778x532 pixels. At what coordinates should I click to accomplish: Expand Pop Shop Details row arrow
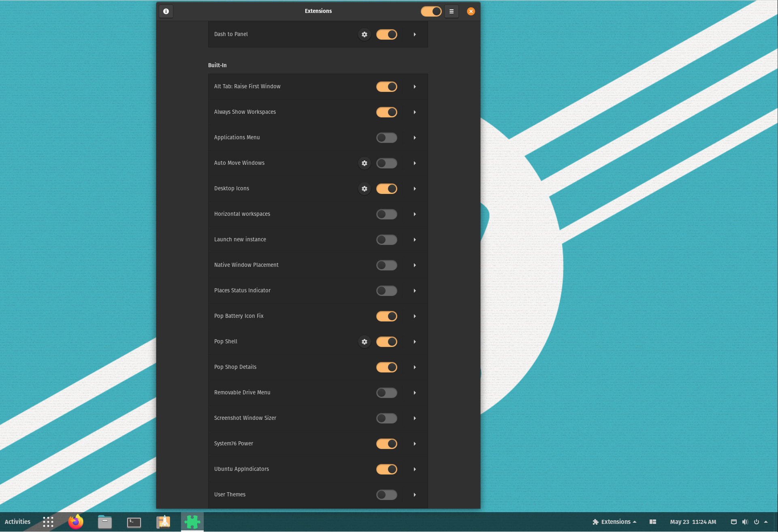pos(415,367)
